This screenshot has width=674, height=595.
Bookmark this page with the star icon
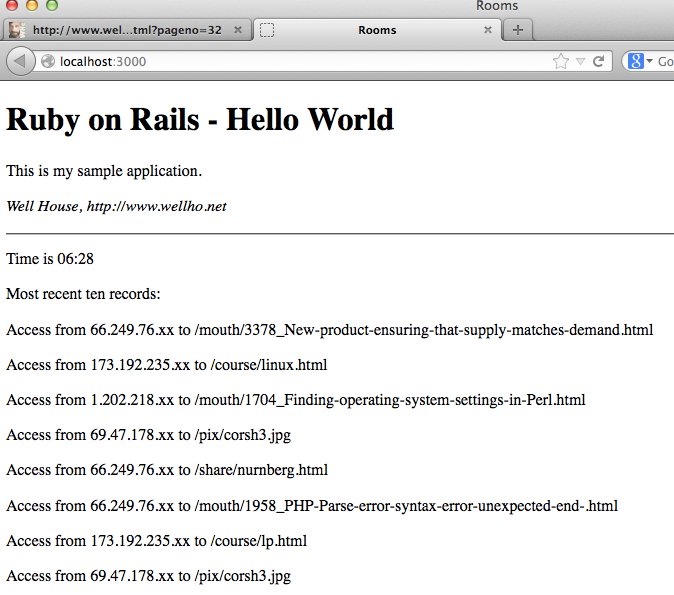point(561,62)
